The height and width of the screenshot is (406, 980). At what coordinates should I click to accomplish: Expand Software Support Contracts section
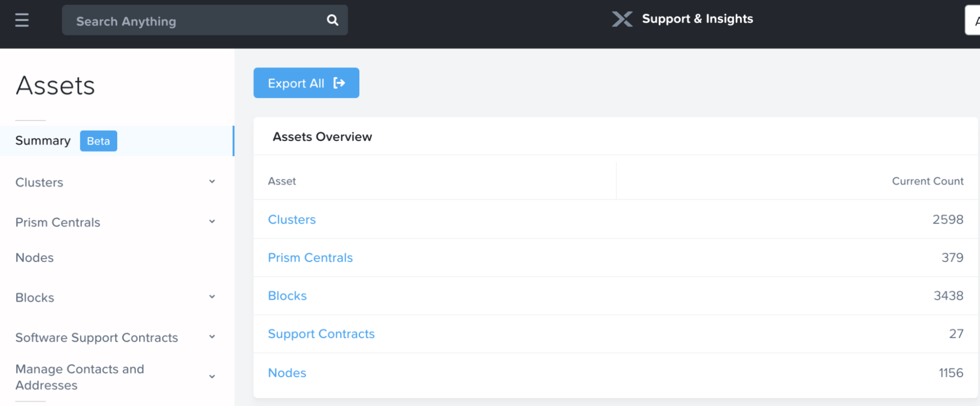coord(212,337)
